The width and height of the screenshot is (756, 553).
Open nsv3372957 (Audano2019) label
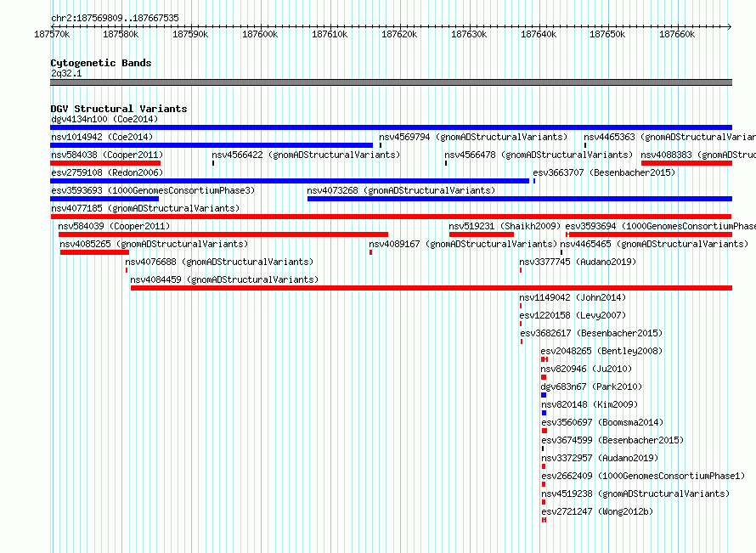click(x=600, y=458)
